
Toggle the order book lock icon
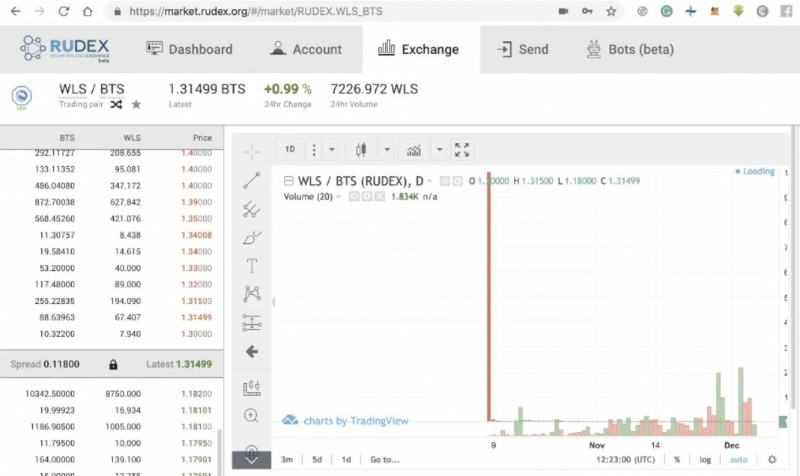(x=113, y=364)
